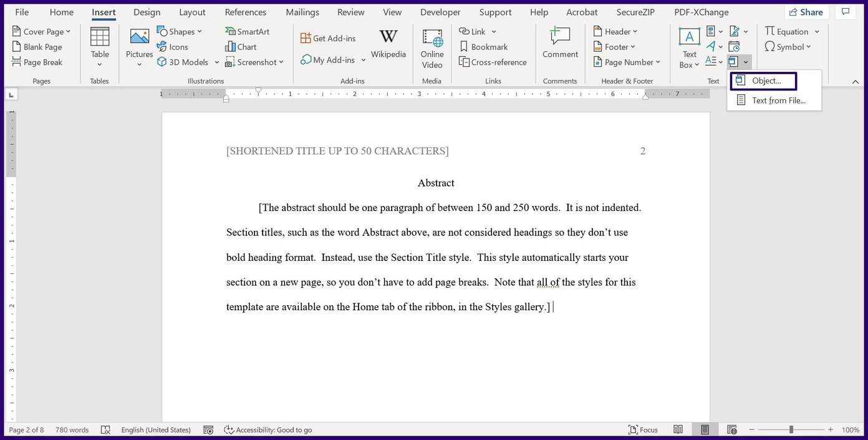The height and width of the screenshot is (440, 868).
Task: Insert a Cover Page from the Pages group
Action: [41, 31]
